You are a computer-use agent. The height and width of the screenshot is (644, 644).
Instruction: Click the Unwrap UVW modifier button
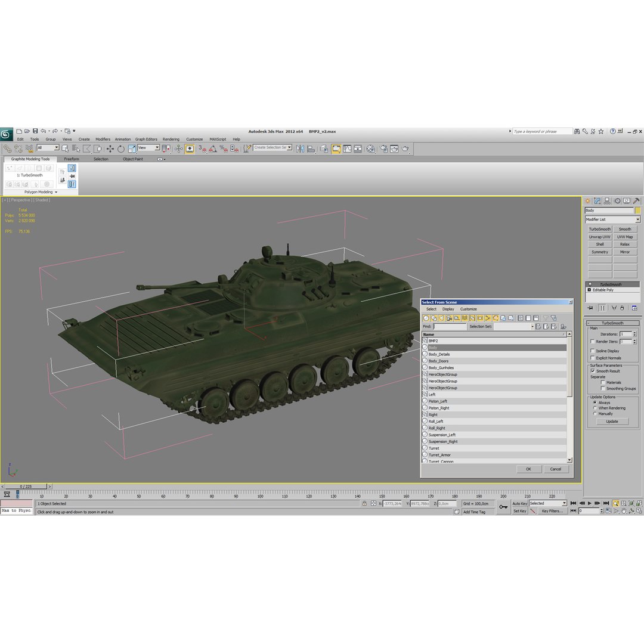[x=600, y=237]
